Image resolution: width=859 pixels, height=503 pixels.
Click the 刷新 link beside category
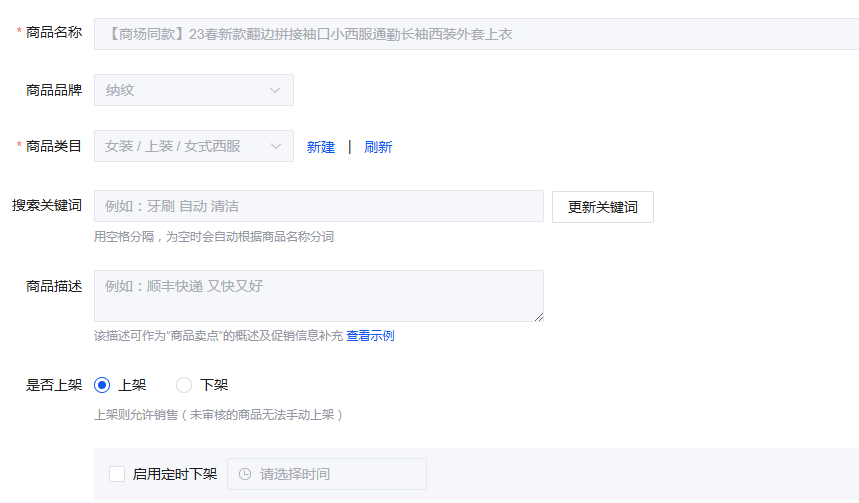pos(378,147)
